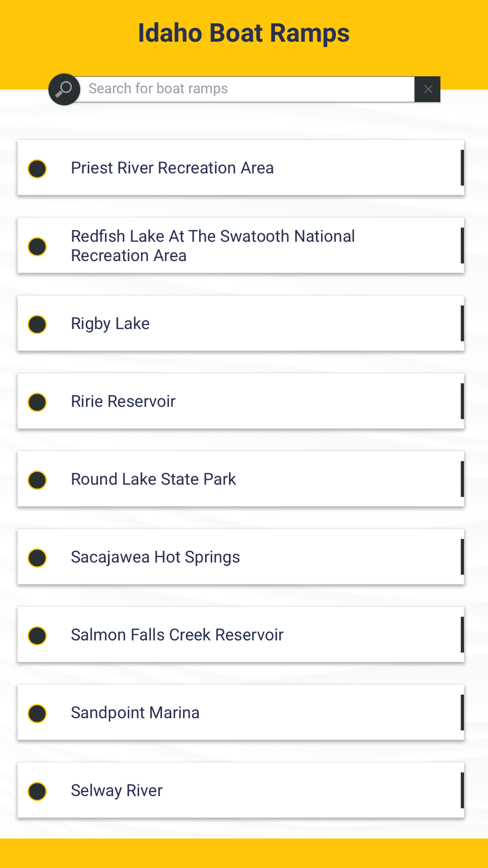The height and width of the screenshot is (868, 488).
Task: Click bullet icon beside Rigby Lake
Action: coord(37,325)
